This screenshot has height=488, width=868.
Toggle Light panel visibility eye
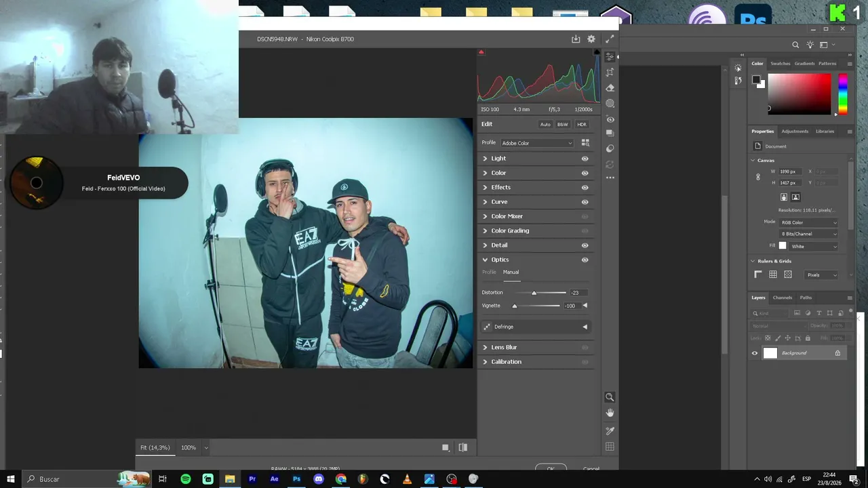(x=585, y=159)
